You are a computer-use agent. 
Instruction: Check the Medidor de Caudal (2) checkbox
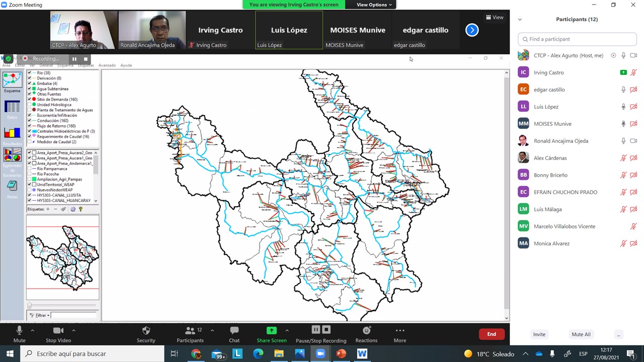tap(30, 142)
